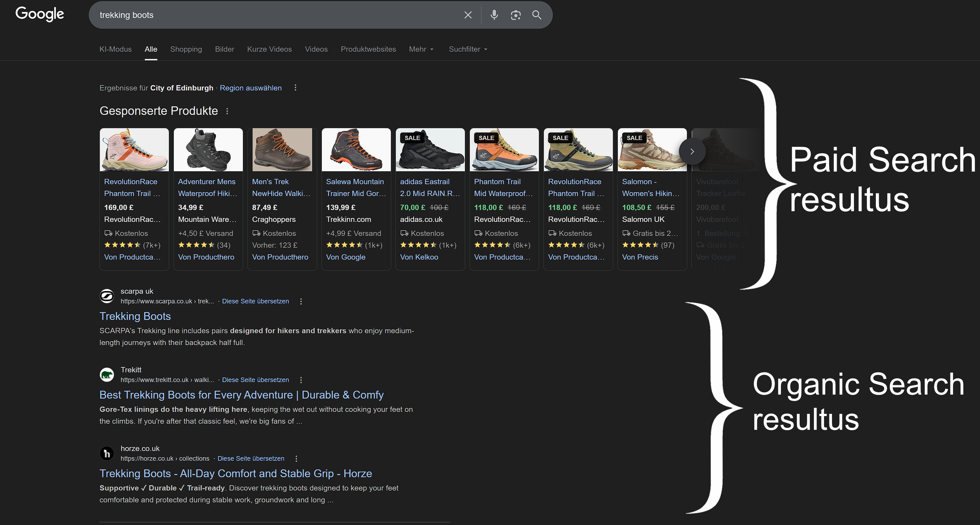This screenshot has width=980, height=525.
Task: Click the horze.co.uk favicon
Action: click(x=107, y=453)
